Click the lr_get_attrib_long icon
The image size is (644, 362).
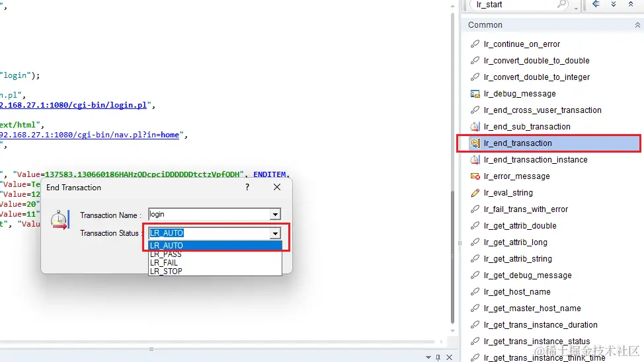coord(475,242)
